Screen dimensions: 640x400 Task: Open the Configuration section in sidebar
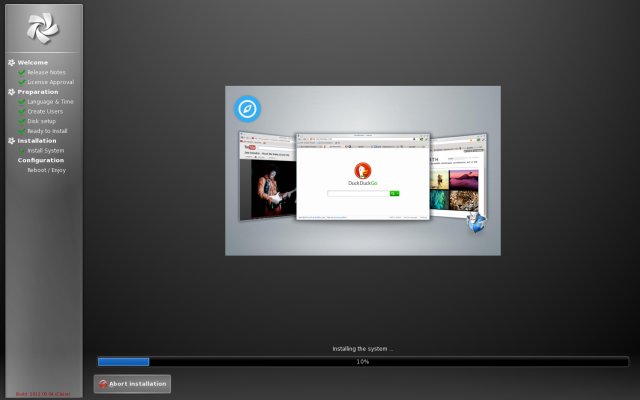[41, 160]
